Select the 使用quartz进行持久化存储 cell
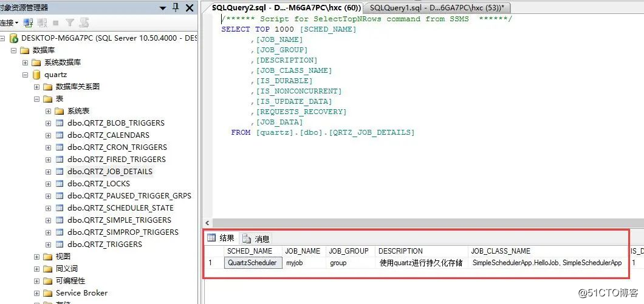 pos(422,263)
